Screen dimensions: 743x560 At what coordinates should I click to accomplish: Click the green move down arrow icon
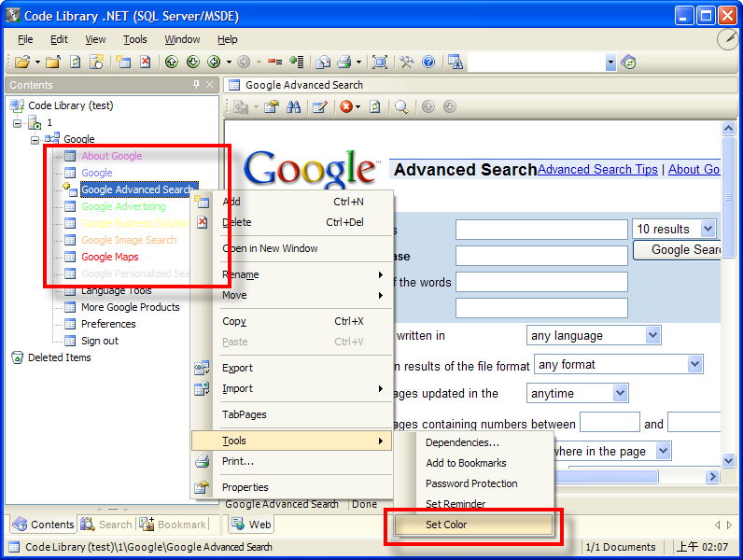[x=193, y=62]
